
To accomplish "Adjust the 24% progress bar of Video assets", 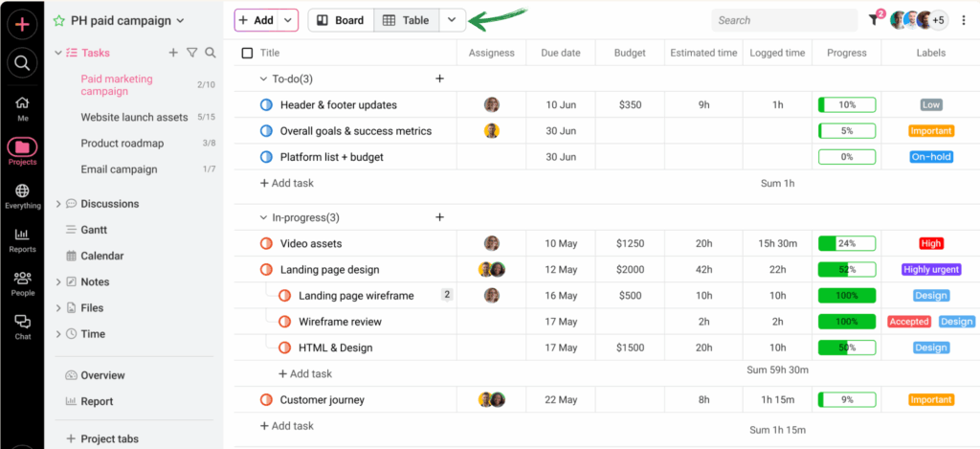I will coord(847,243).
